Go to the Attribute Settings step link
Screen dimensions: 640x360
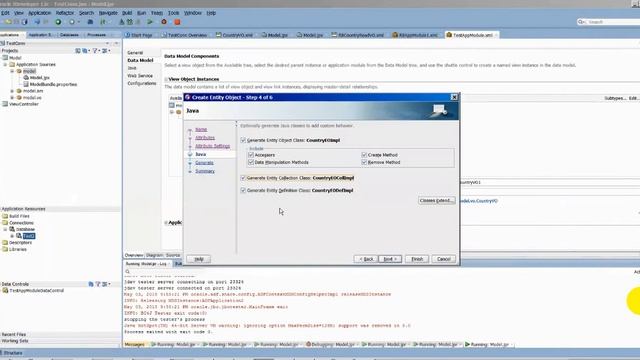[x=212, y=146]
